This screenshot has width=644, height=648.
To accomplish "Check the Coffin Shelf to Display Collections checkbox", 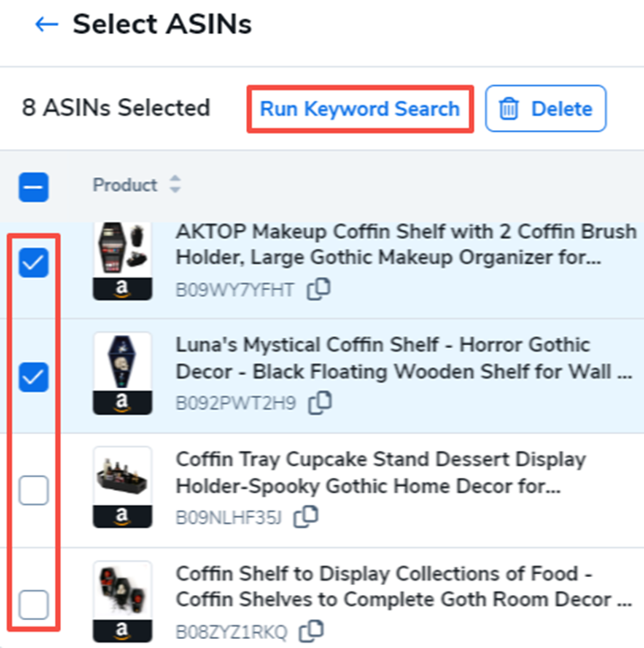I will pyautogui.click(x=34, y=605).
